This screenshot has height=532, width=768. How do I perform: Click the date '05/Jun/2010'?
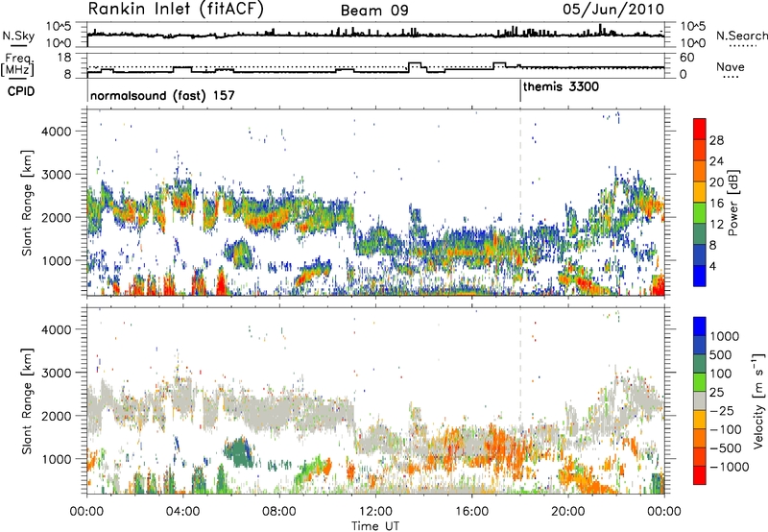pos(613,10)
